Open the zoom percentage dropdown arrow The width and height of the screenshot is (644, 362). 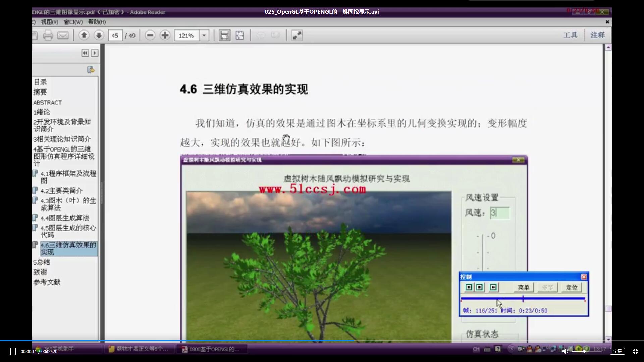tap(204, 35)
